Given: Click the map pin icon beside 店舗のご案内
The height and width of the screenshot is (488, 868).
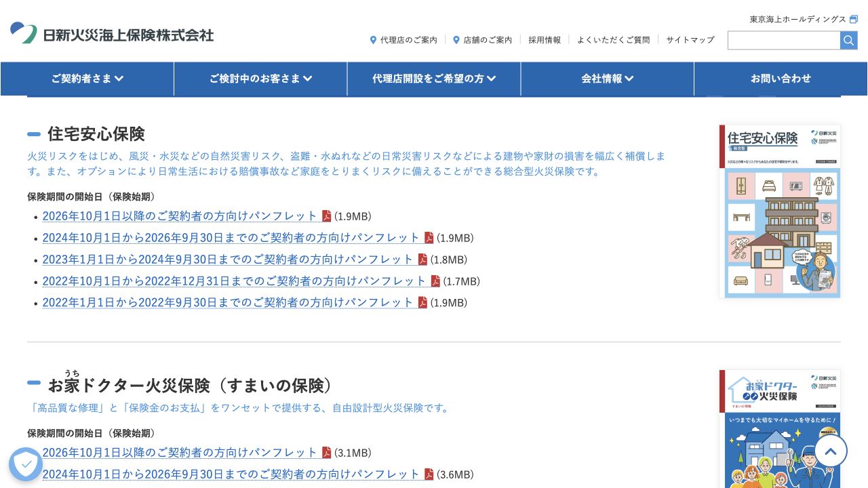Looking at the screenshot, I should point(456,40).
